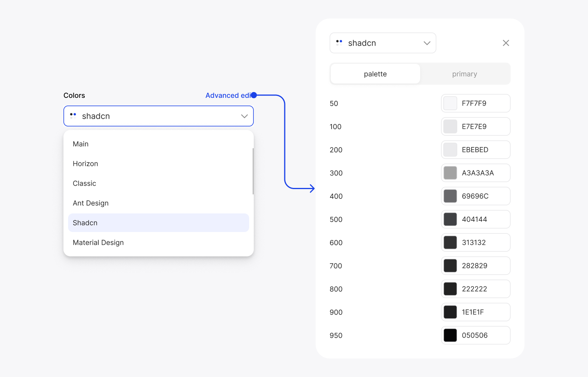
Task: Pick Material Design from the list
Action: click(x=98, y=242)
